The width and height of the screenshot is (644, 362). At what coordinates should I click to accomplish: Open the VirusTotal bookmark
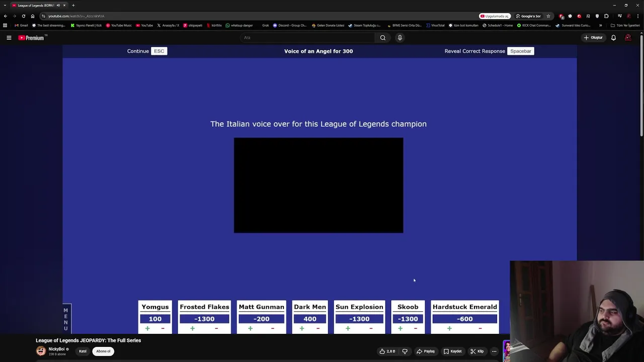[x=435, y=25]
